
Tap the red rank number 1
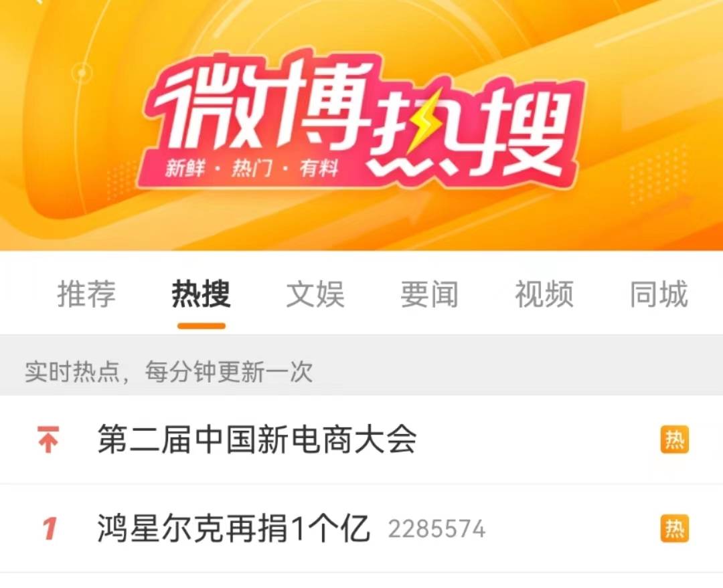click(x=50, y=528)
